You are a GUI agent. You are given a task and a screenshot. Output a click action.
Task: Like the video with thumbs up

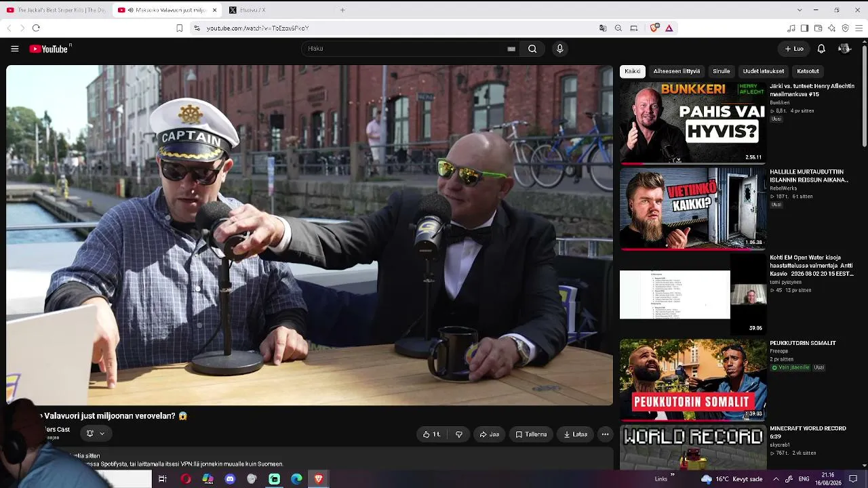(x=432, y=434)
